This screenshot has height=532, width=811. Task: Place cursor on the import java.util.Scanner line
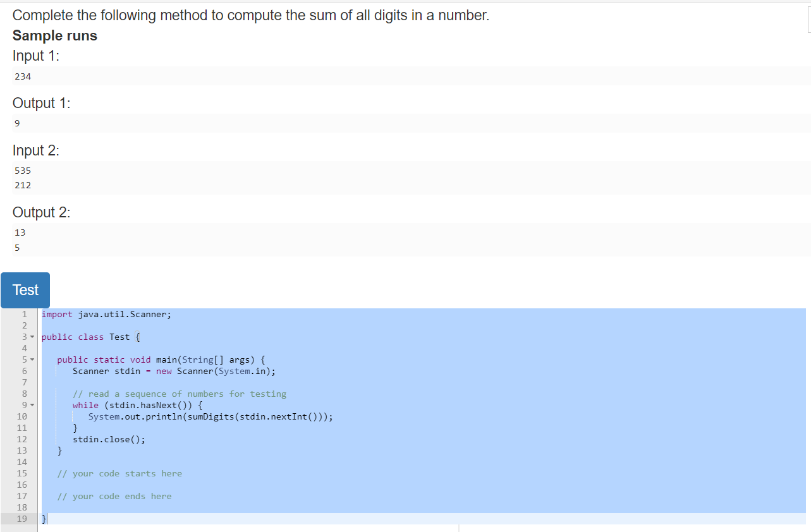107,314
